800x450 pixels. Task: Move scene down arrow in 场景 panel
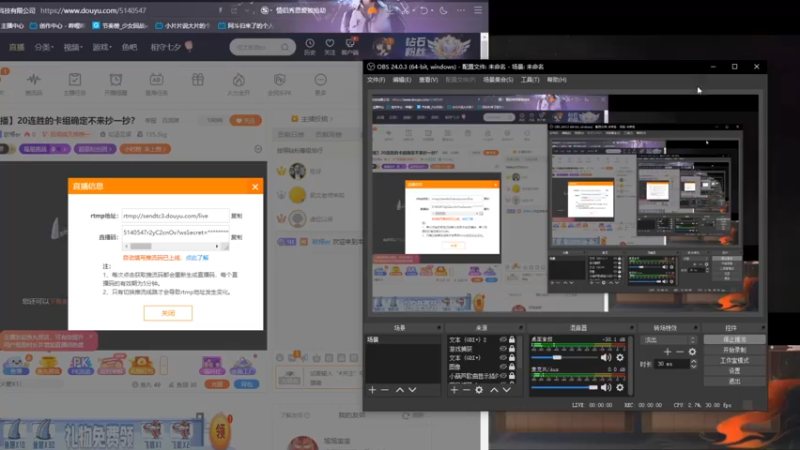(x=412, y=390)
